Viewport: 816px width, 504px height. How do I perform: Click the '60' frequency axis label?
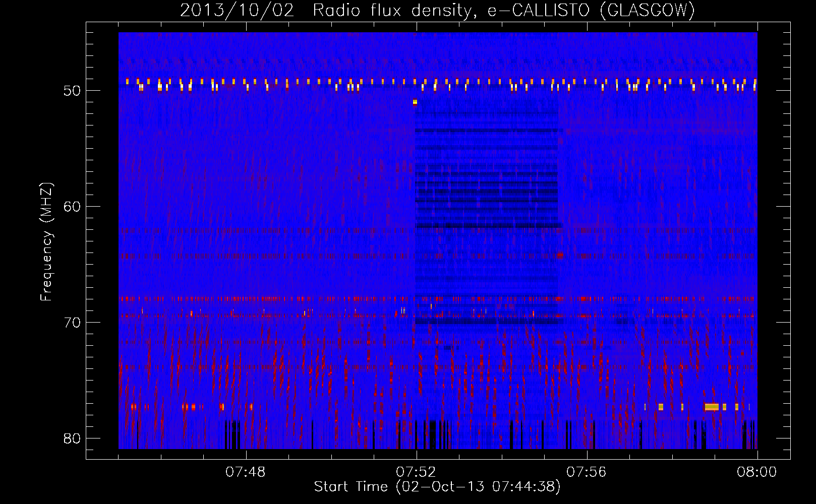click(x=72, y=207)
